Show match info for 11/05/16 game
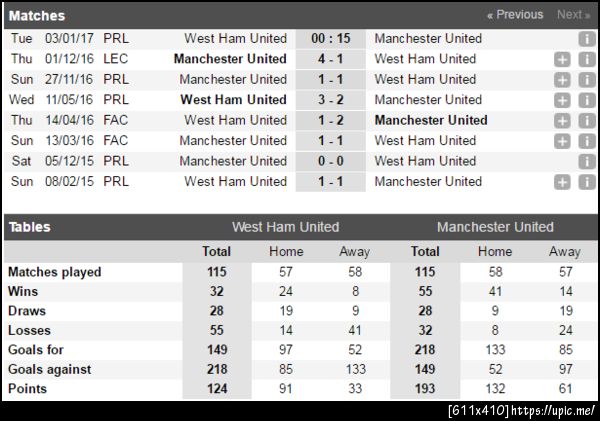This screenshot has width=600, height=421. [x=587, y=100]
